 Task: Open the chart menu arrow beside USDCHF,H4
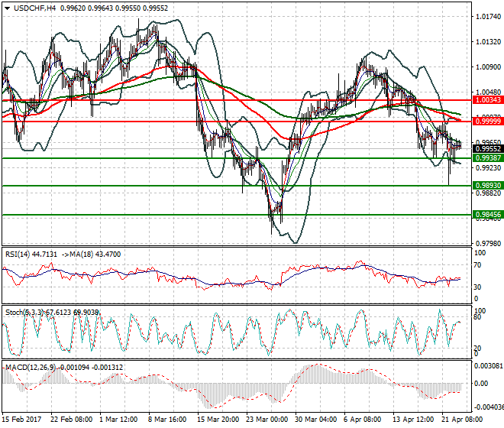(x=7, y=8)
